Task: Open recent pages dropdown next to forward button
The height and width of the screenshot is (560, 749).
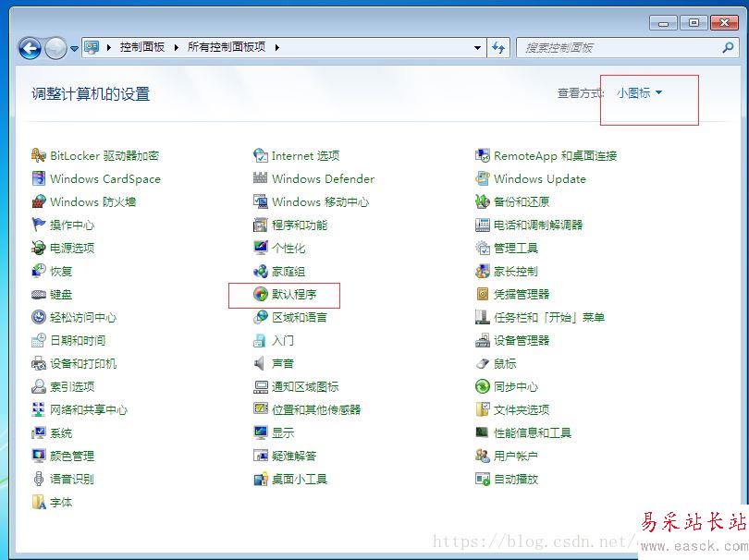Action: pos(74,48)
